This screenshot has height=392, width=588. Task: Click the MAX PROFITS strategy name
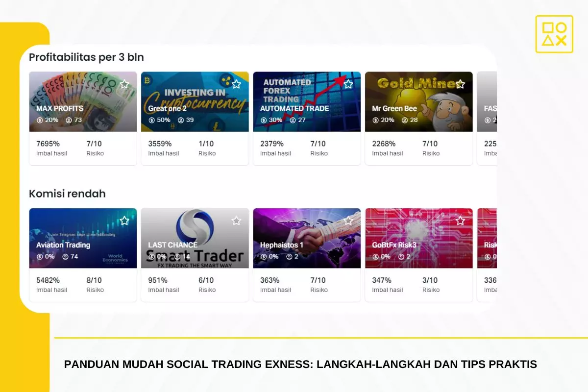[60, 108]
